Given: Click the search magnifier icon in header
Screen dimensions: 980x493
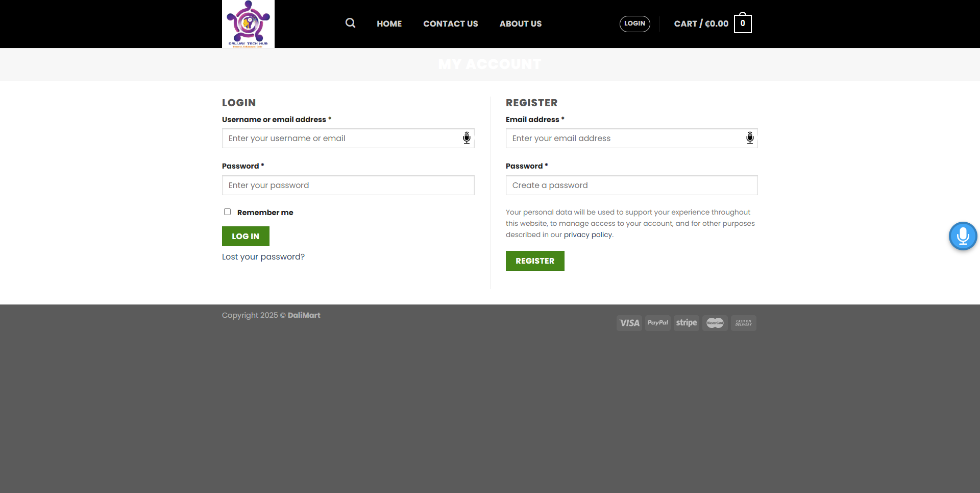Looking at the screenshot, I should pos(350,23).
